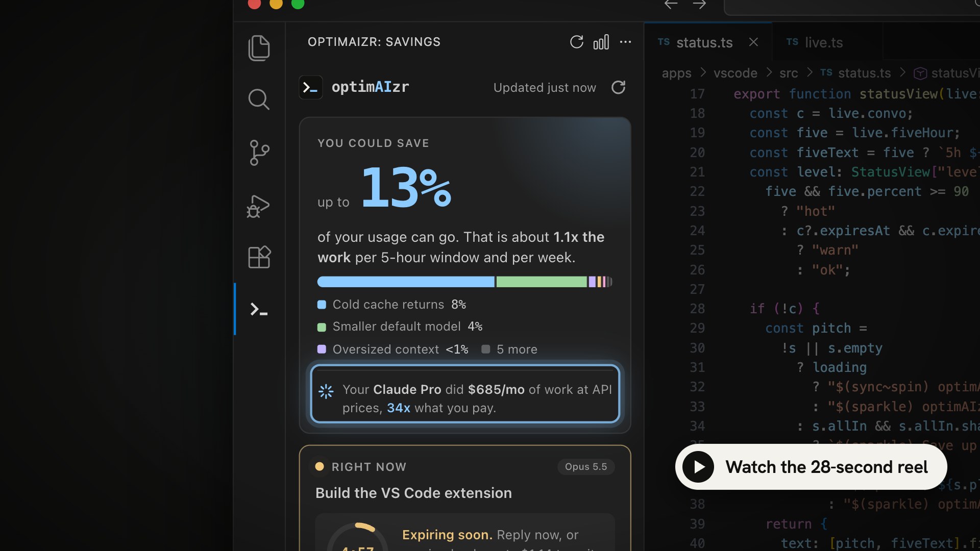980x551 pixels.
Task: Click refresh icon beside Updated just now
Action: 619,87
